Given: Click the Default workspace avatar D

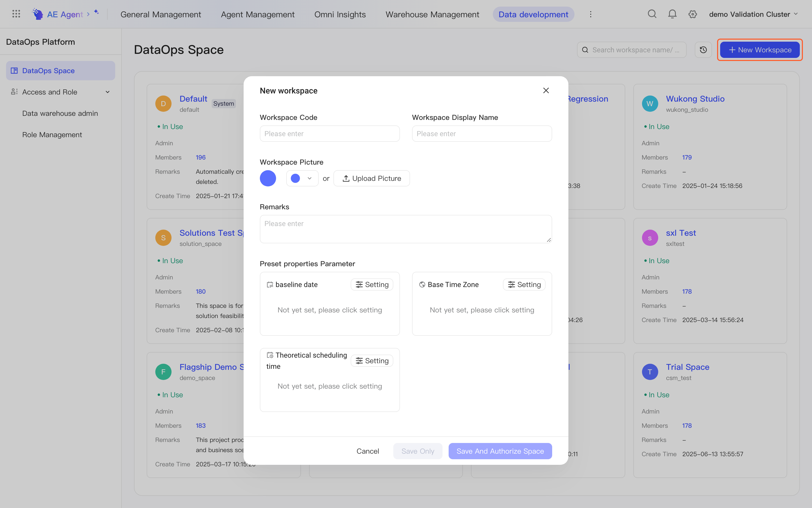Looking at the screenshot, I should (x=163, y=103).
